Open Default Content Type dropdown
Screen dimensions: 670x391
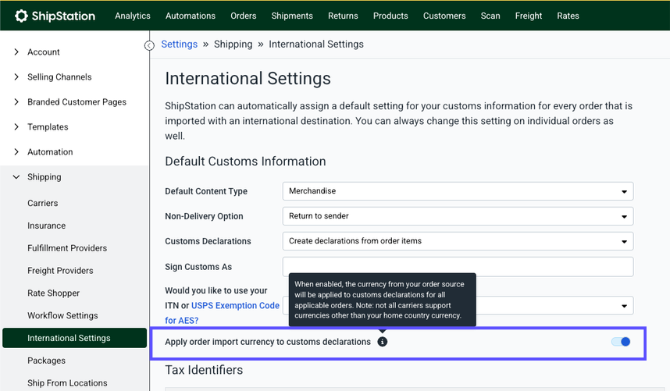[458, 191]
